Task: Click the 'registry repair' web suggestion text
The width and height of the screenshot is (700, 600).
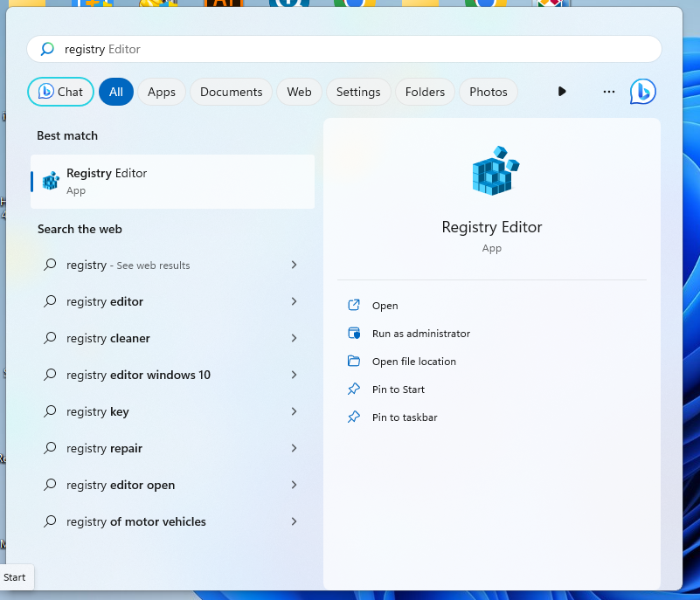Action: [105, 448]
